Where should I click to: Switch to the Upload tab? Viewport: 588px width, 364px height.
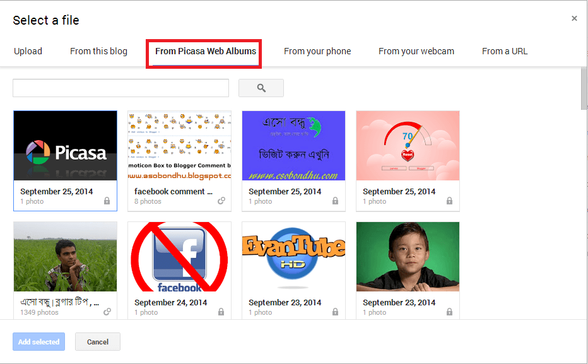[28, 51]
